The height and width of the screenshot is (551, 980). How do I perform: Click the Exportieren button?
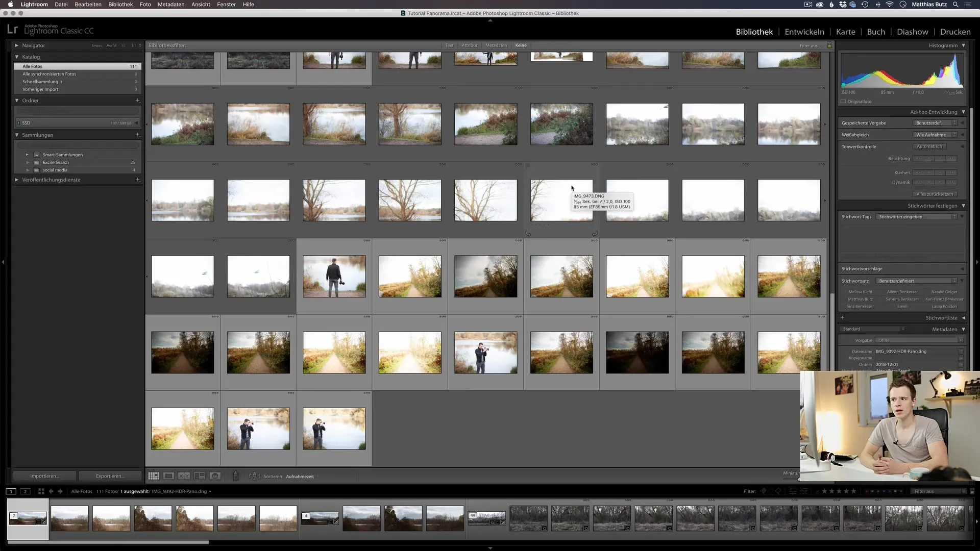(110, 476)
